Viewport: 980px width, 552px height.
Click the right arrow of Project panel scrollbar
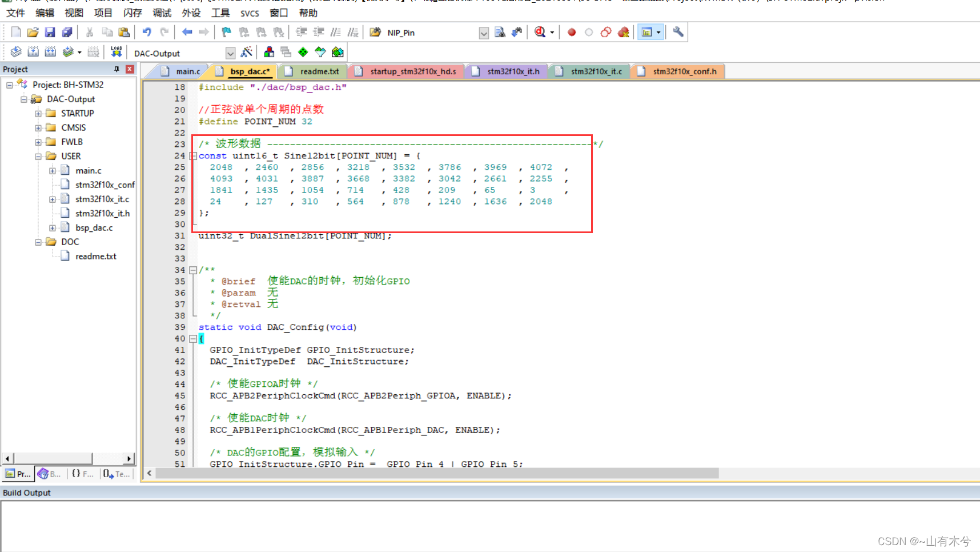click(129, 458)
